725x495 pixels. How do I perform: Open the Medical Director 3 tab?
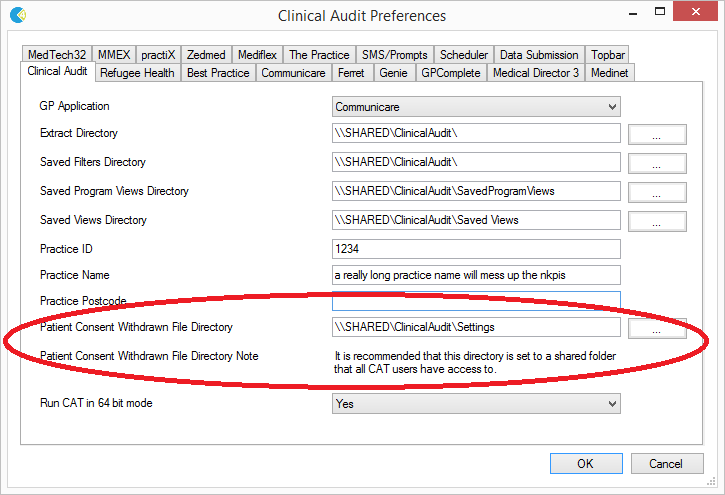click(536, 73)
